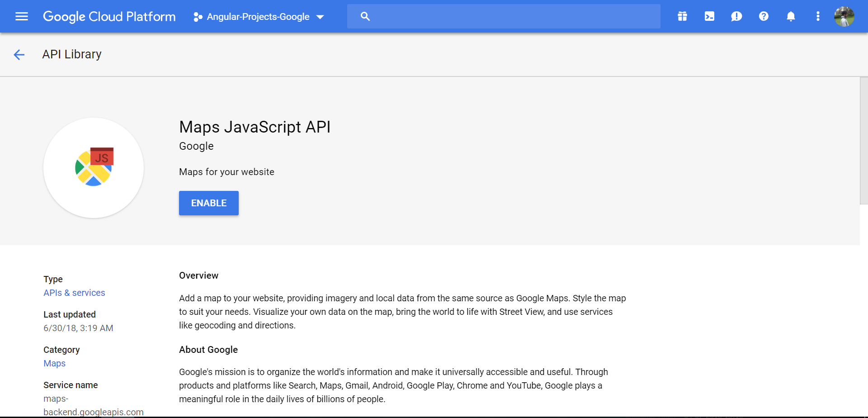Click the search magnifier icon
Image resolution: width=868 pixels, height=418 pixels.
pyautogui.click(x=365, y=17)
